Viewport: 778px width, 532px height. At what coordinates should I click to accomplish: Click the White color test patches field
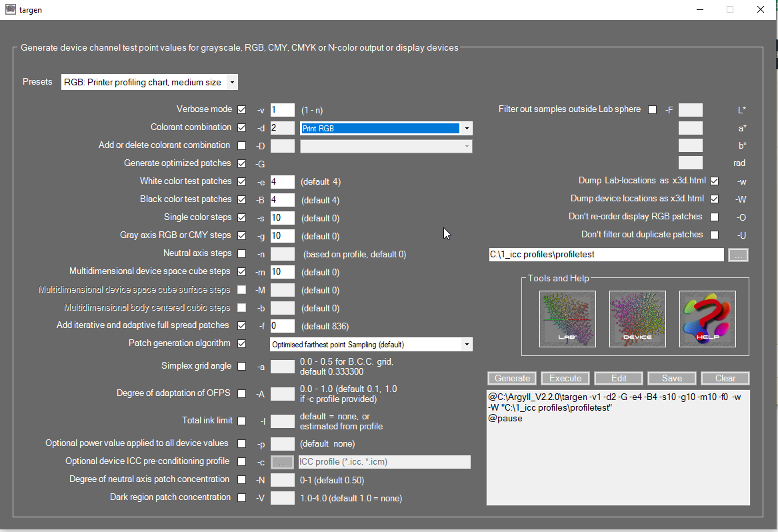click(x=282, y=181)
